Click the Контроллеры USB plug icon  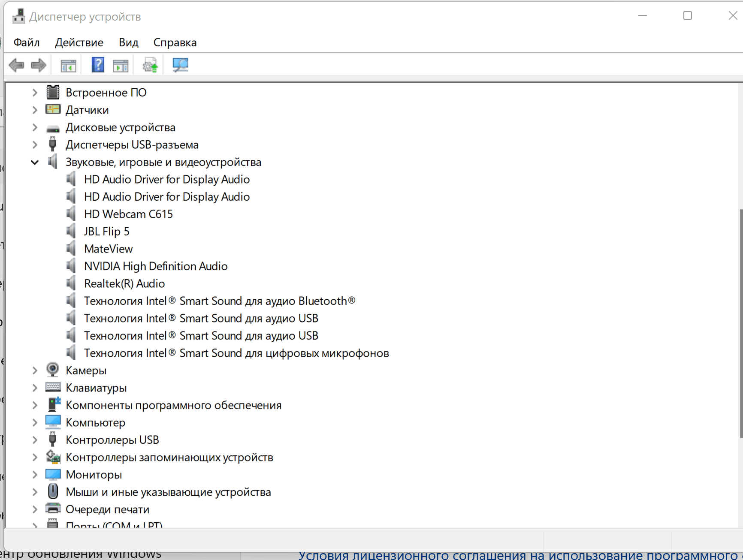pos(53,440)
